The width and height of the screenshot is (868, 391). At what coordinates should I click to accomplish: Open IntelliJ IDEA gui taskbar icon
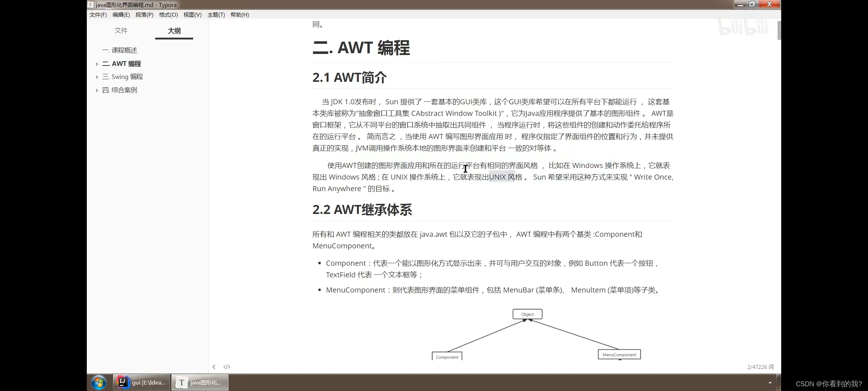coord(141,382)
